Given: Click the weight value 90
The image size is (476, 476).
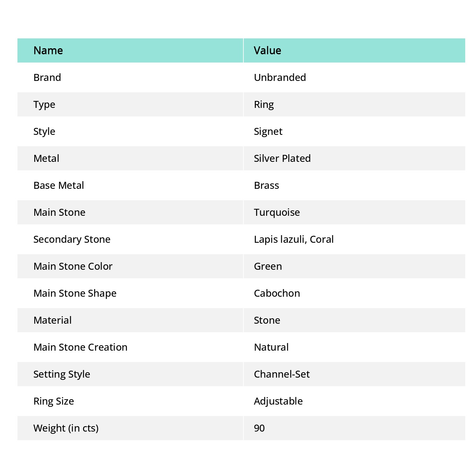Looking at the screenshot, I should pyautogui.click(x=259, y=428).
